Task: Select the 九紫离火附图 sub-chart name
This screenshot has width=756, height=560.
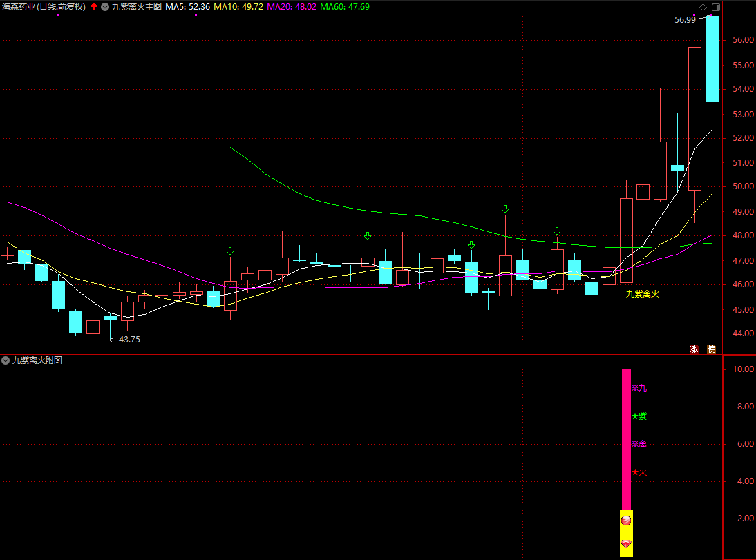Action: pos(37,360)
